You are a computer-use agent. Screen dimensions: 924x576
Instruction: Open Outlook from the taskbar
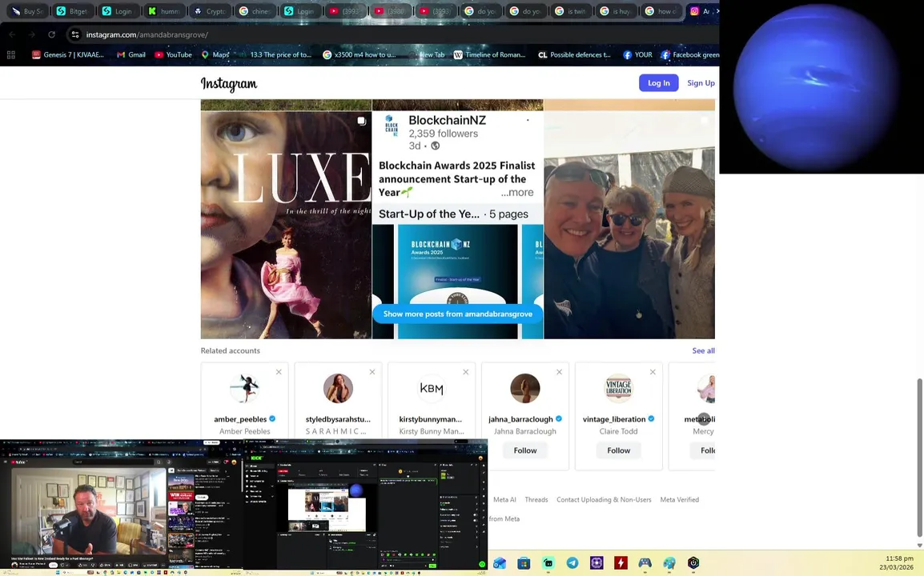pyautogui.click(x=500, y=563)
